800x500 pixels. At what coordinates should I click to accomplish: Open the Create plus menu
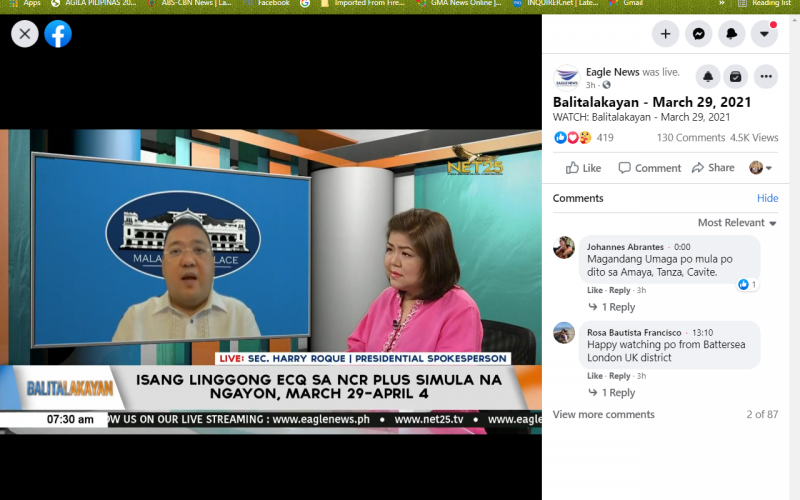(x=665, y=33)
